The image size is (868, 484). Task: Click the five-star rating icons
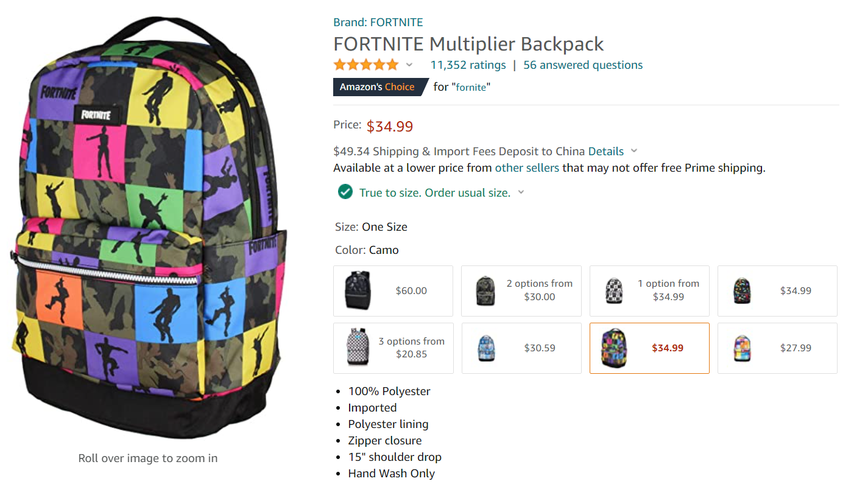click(365, 65)
